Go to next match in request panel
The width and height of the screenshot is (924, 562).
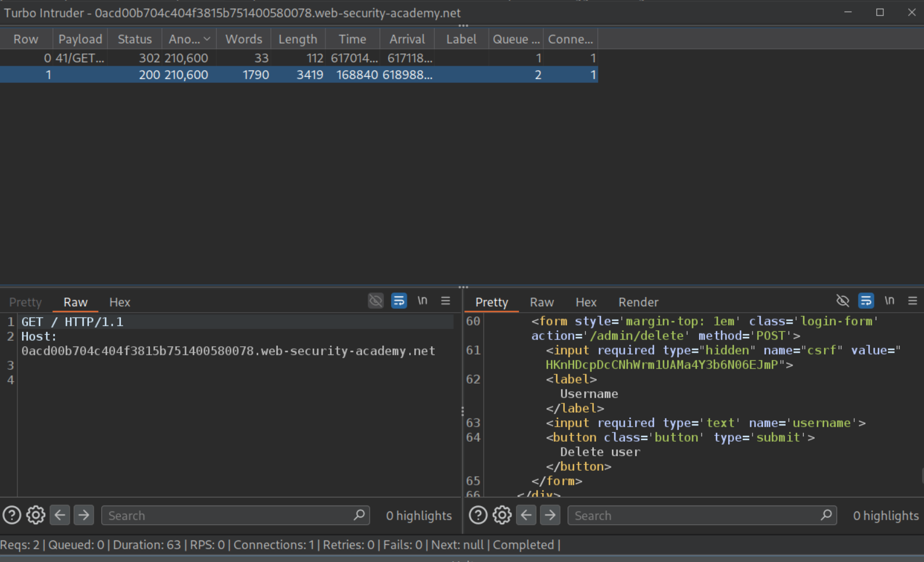tap(84, 515)
